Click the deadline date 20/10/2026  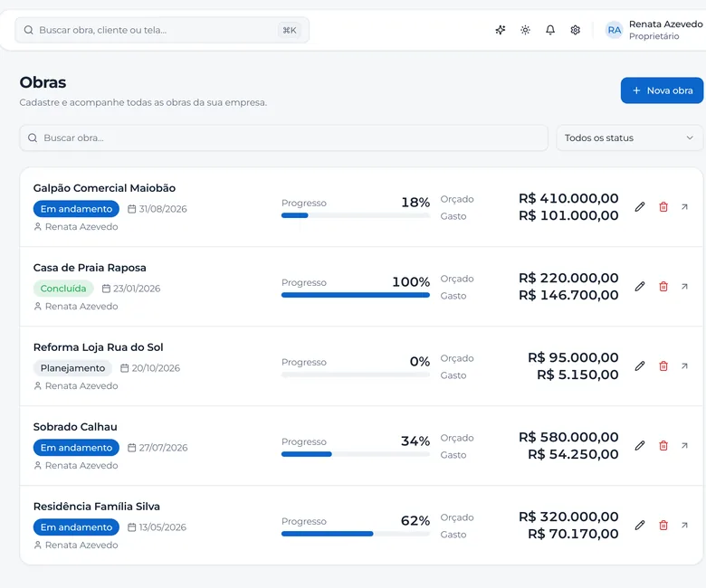156,368
